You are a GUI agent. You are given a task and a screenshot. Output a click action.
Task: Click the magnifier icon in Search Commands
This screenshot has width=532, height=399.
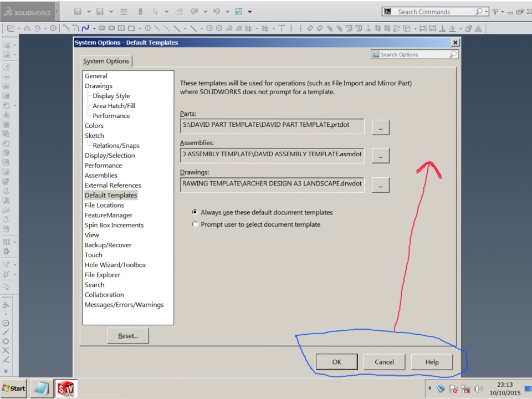pos(479,12)
